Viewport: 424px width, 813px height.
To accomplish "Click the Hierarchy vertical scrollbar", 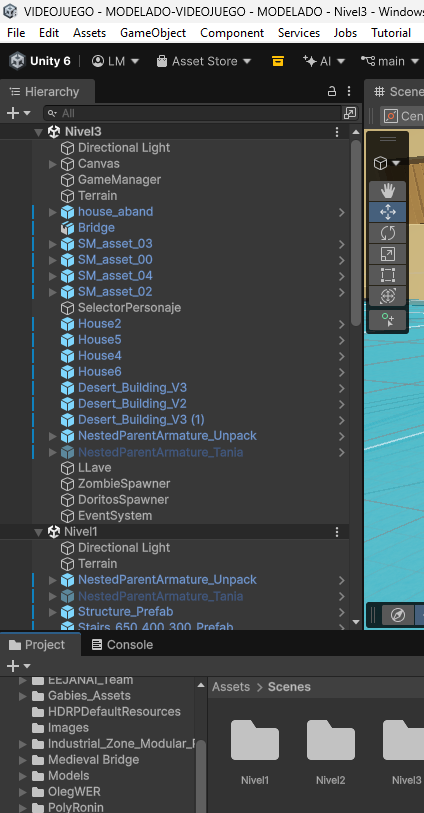I will pos(356,232).
